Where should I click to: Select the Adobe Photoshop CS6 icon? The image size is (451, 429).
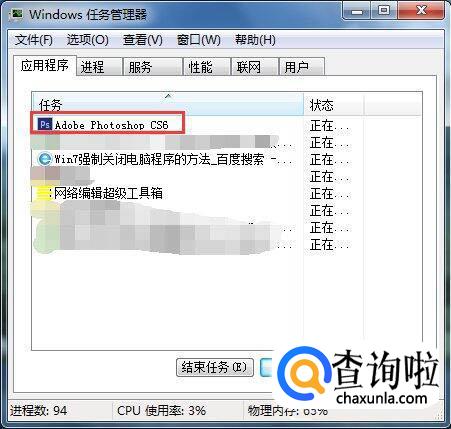pos(45,125)
